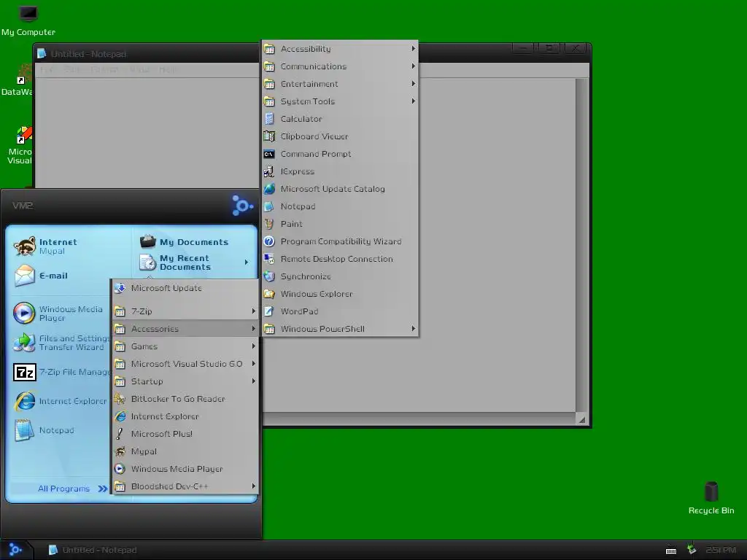Screen dimensions: 747x560
Task: Select Untitled - Notepad taskbar button
Action: [93, 550]
